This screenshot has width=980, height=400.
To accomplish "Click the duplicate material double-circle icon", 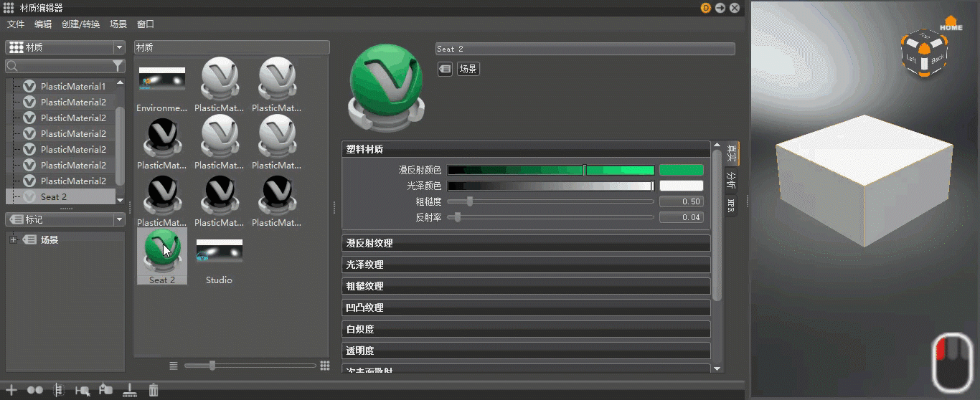I will click(x=34, y=390).
